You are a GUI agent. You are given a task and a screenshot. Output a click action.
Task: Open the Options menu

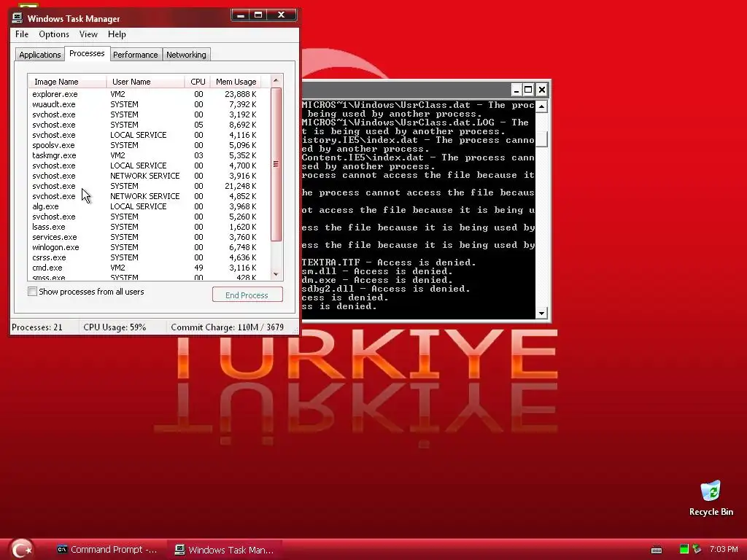click(x=54, y=34)
